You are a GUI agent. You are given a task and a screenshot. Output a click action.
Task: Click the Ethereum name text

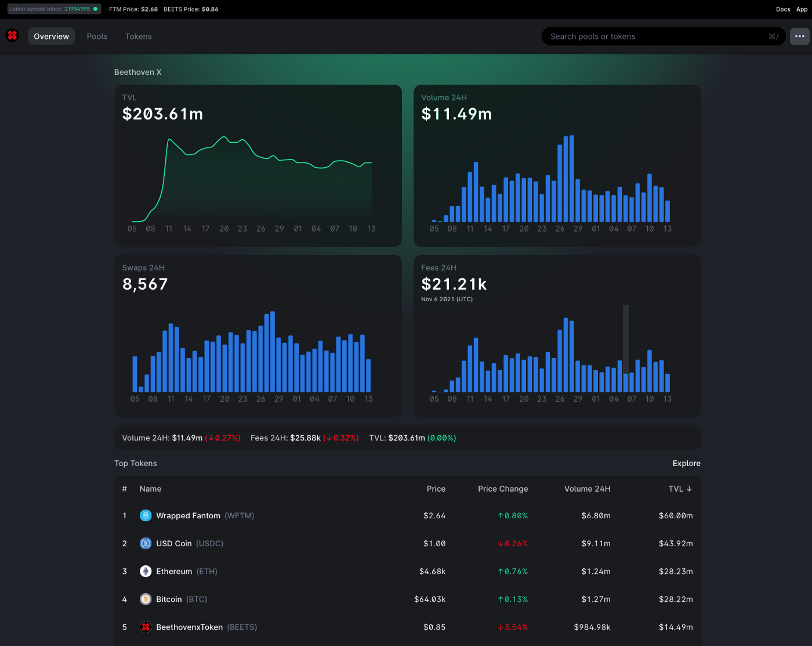174,571
